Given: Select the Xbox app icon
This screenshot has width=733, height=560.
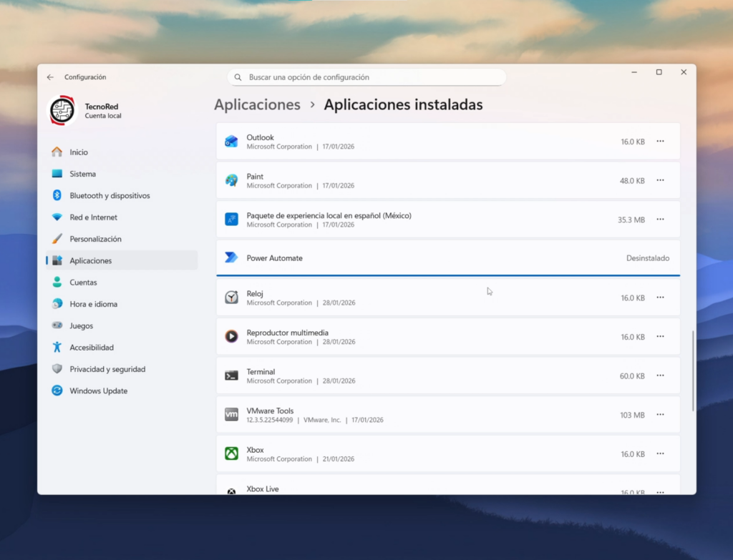Looking at the screenshot, I should (231, 453).
